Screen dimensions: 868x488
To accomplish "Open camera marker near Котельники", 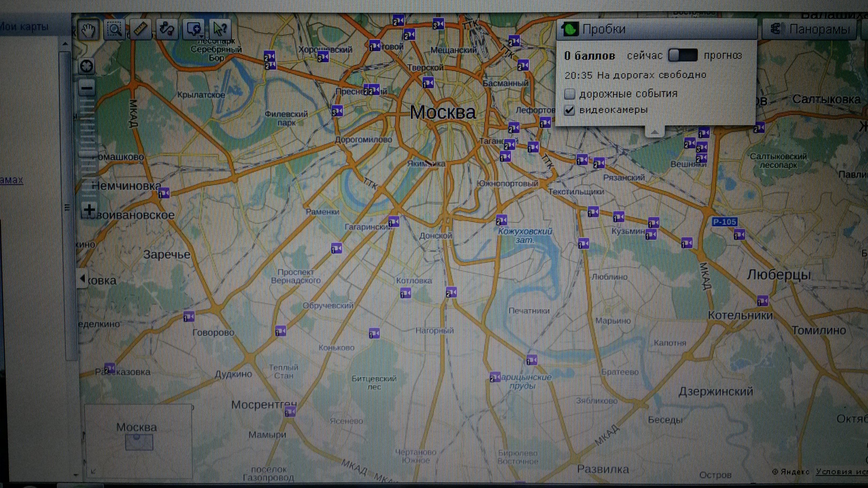I will pyautogui.click(x=763, y=301).
